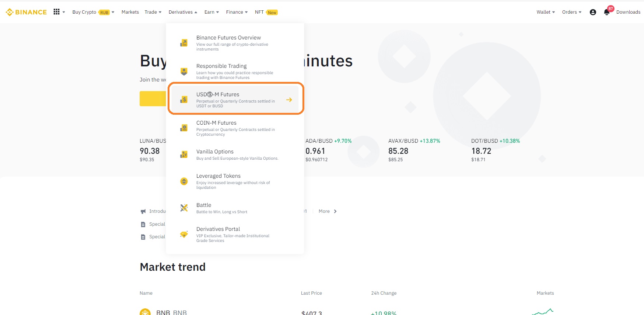The height and width of the screenshot is (315, 644).
Task: Click the Binance Futures Overview icon
Action: (184, 43)
